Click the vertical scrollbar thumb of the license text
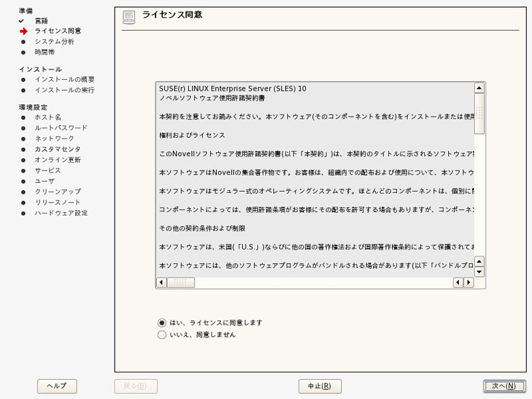The image size is (532, 399). (479, 114)
